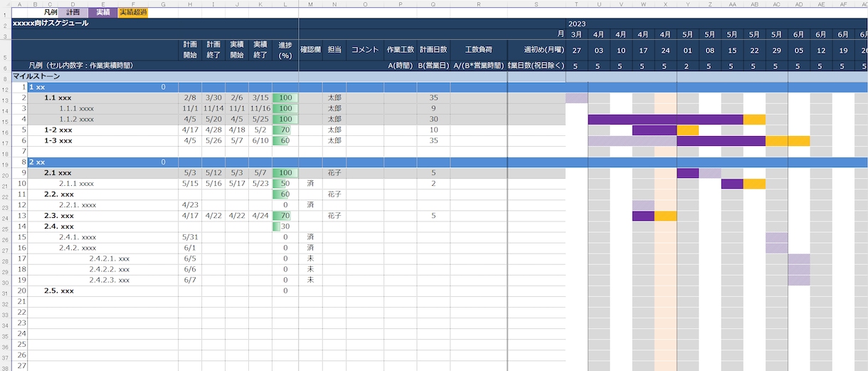Screen dimensions: 868x371
Task: Select the task cell '2.4.2.1. xxx'
Action: click(x=110, y=258)
